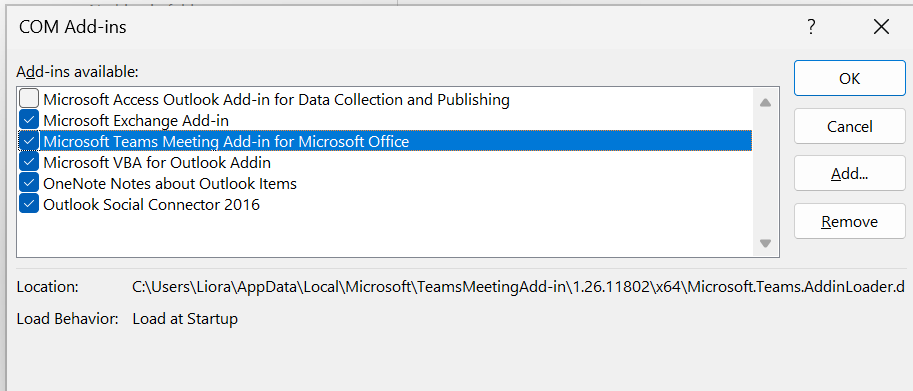Click the Cancel button
The width and height of the screenshot is (913, 391).
[850, 126]
